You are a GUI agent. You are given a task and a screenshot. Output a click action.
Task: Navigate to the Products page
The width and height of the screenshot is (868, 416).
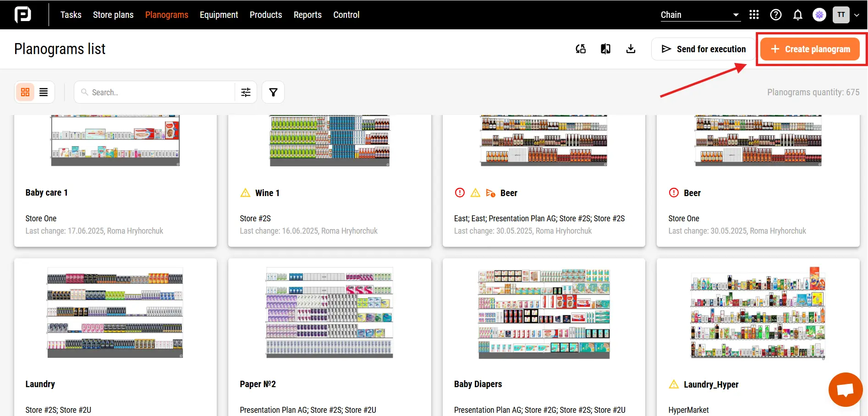266,14
